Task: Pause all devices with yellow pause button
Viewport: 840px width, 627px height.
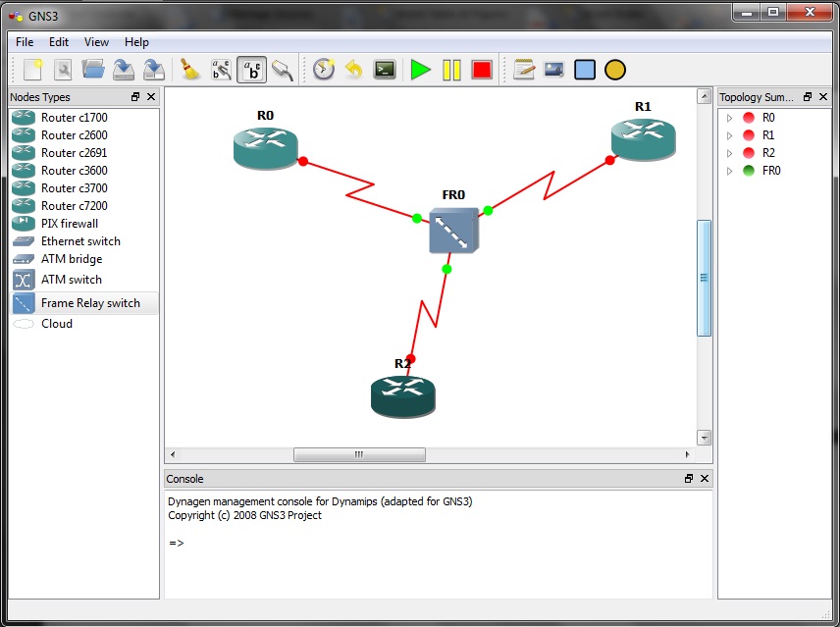Action: (x=451, y=70)
